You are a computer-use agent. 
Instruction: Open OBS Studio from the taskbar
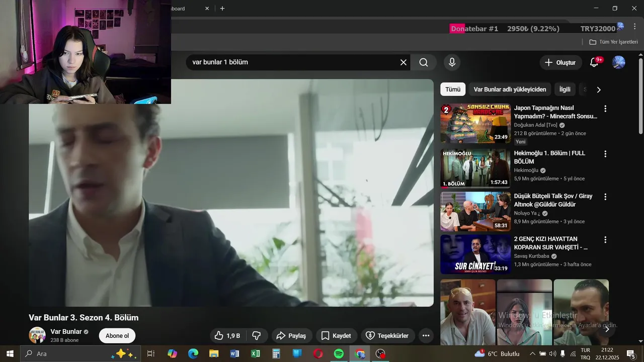point(381,353)
